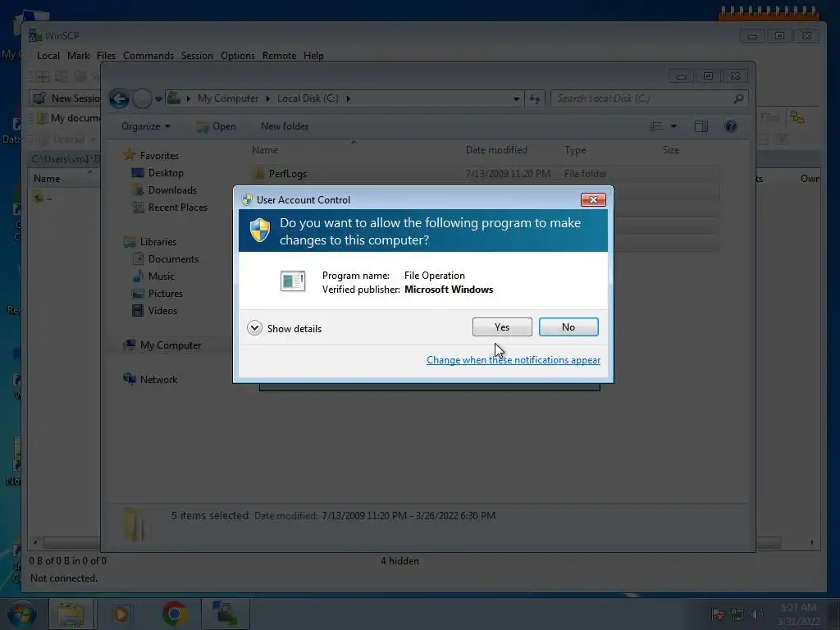
Task: Click the Explorer Help question mark icon
Action: (x=731, y=126)
